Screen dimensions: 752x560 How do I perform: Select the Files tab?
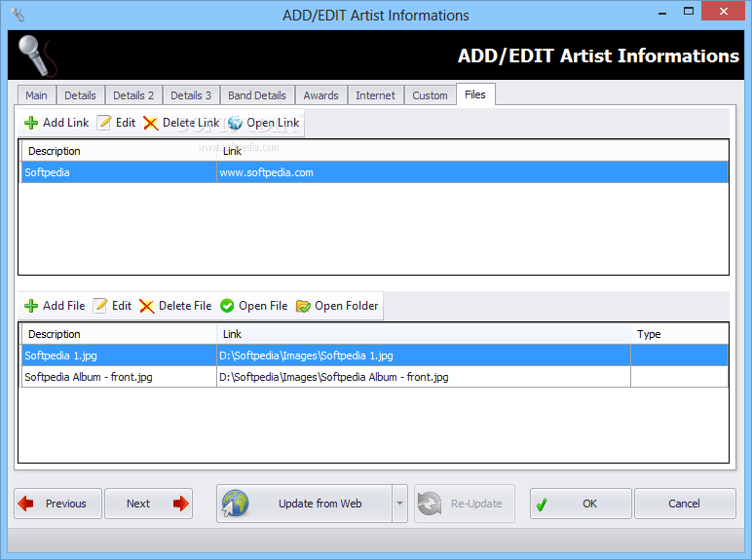[x=475, y=94]
